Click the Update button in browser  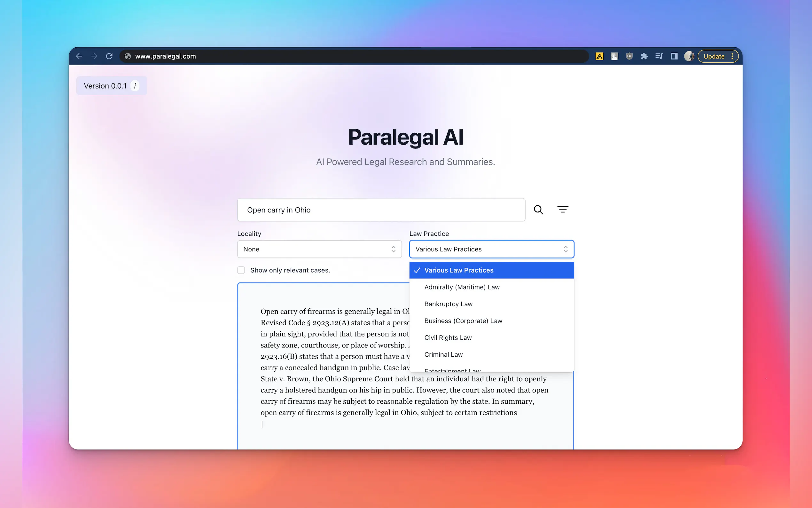714,56
